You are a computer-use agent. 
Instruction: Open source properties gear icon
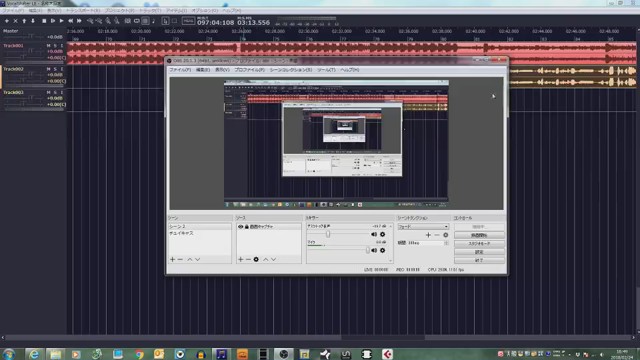click(256, 260)
